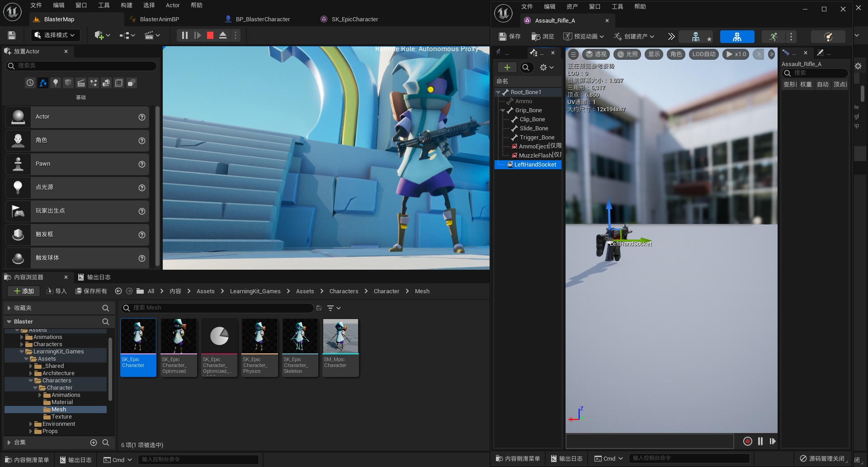This screenshot has height=467, width=868.
Task: Open skeleton tree settings gear
Action: point(546,67)
